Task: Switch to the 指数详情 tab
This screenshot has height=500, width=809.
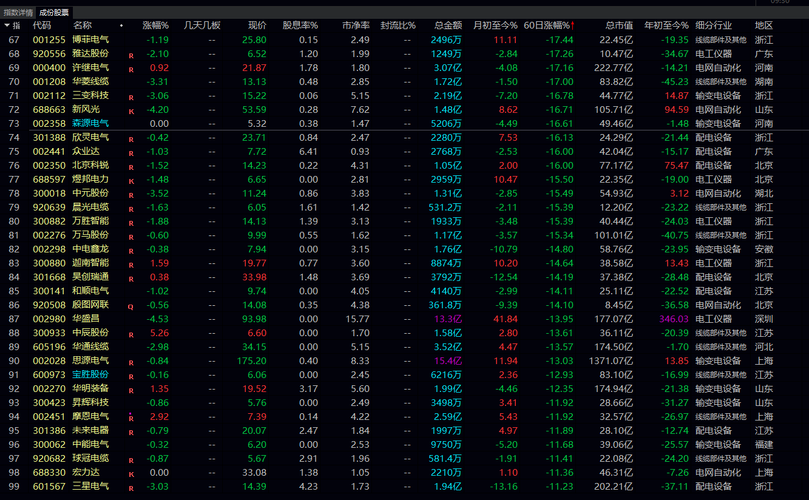Action: [18, 12]
